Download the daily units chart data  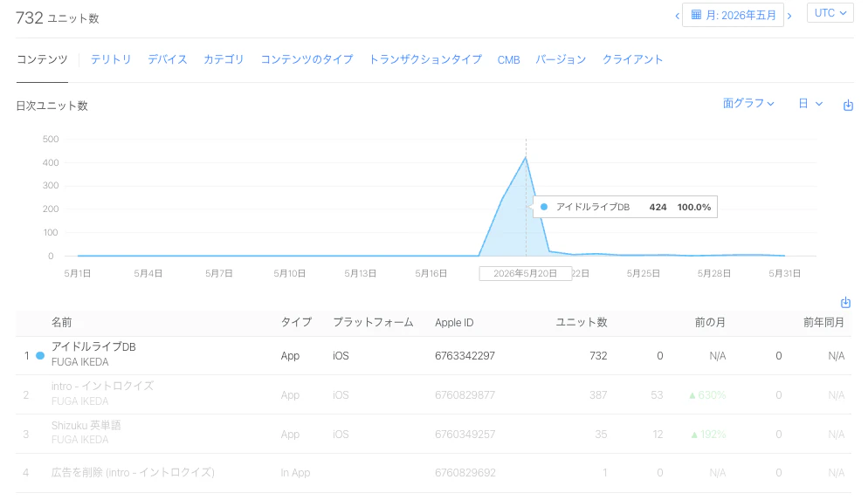848,105
